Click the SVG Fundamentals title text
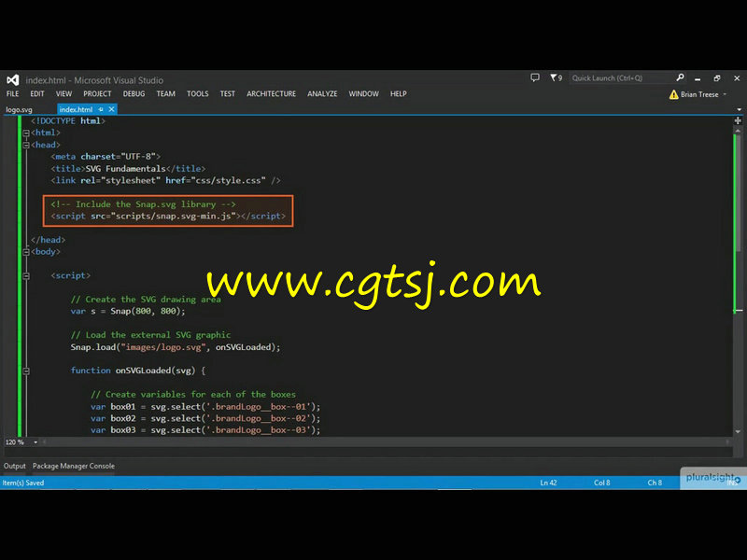This screenshot has height=560, width=747. tap(126, 169)
